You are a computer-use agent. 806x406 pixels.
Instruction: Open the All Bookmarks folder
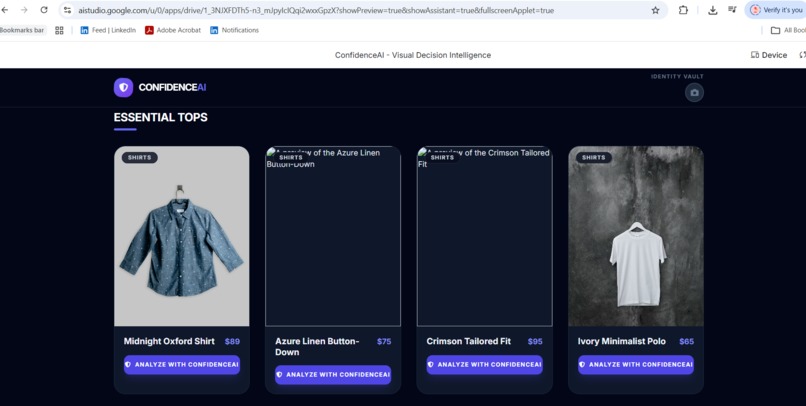point(788,30)
